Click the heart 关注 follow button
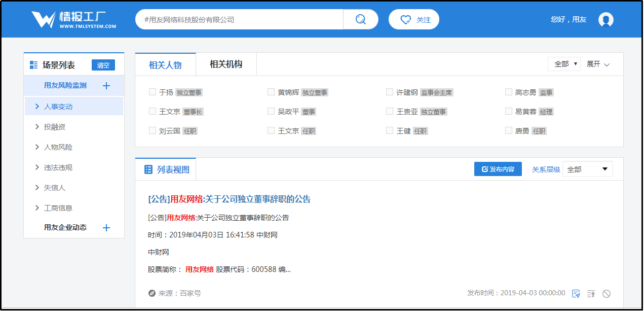The height and width of the screenshot is (311, 644). tap(414, 19)
